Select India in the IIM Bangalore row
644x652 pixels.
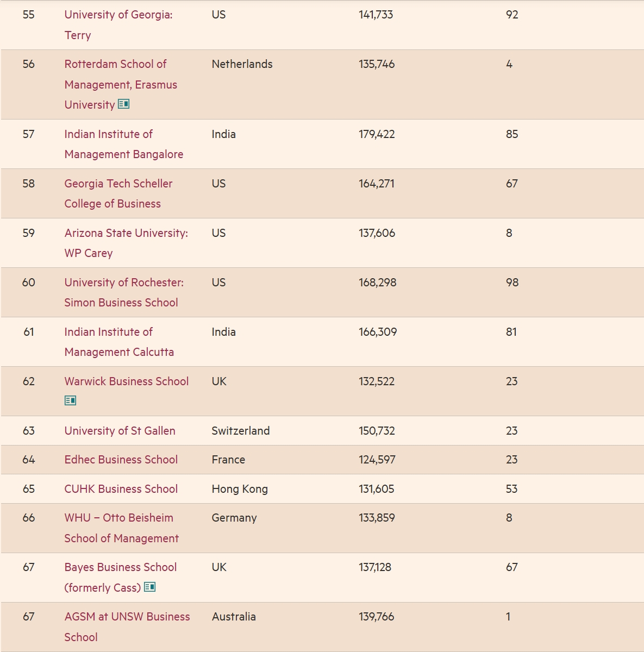click(224, 134)
